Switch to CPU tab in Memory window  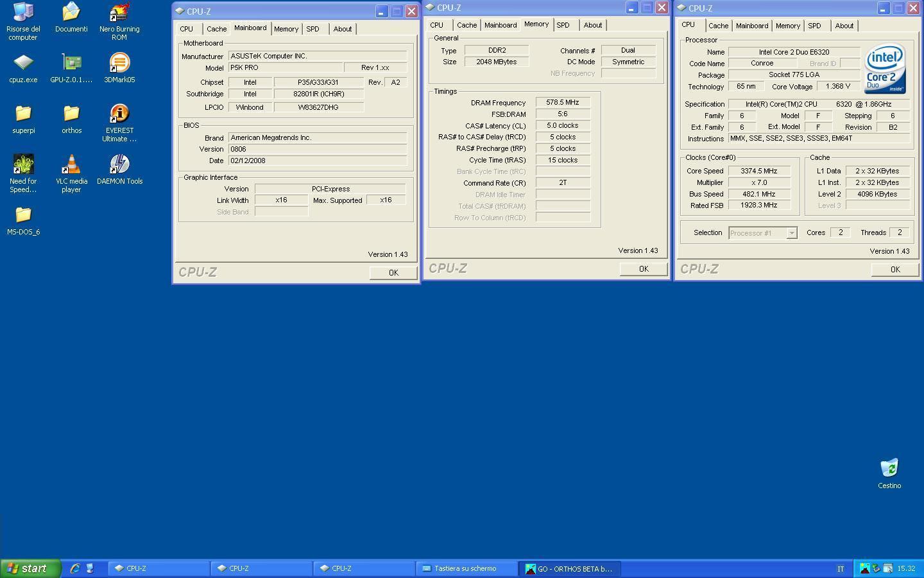coord(436,25)
